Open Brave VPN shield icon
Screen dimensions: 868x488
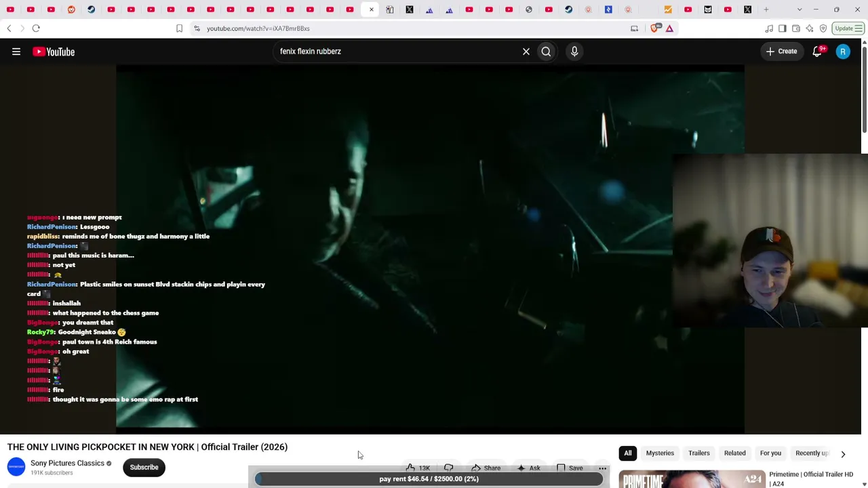pos(823,28)
